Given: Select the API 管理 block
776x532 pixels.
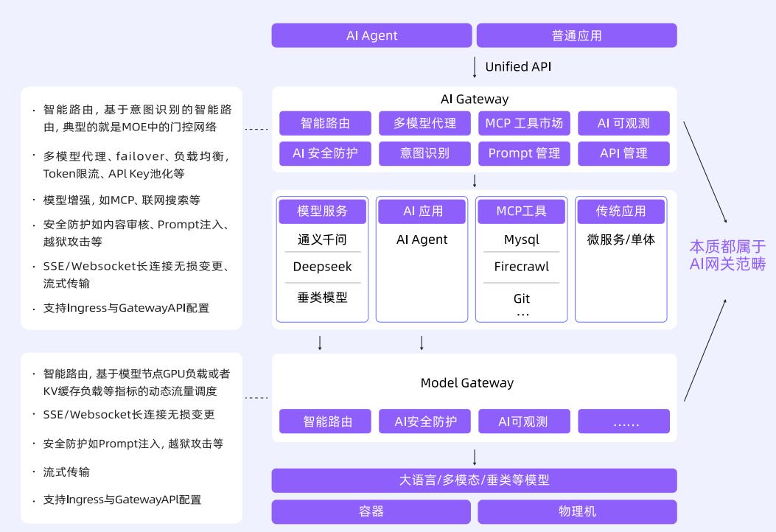Looking at the screenshot, I should [623, 153].
